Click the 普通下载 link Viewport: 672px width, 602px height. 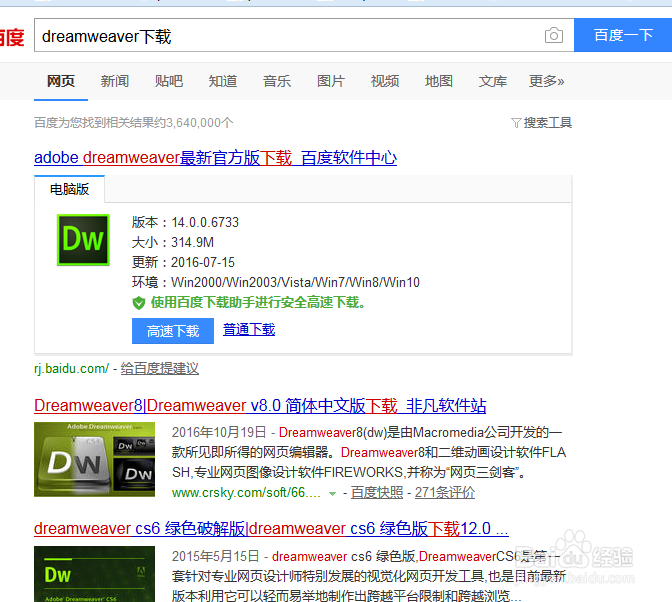249,329
